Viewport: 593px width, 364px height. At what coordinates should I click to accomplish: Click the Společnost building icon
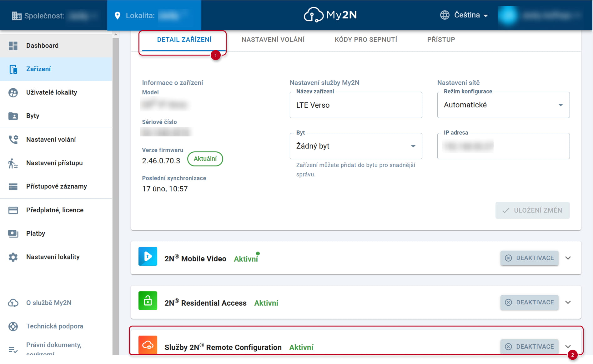17,16
